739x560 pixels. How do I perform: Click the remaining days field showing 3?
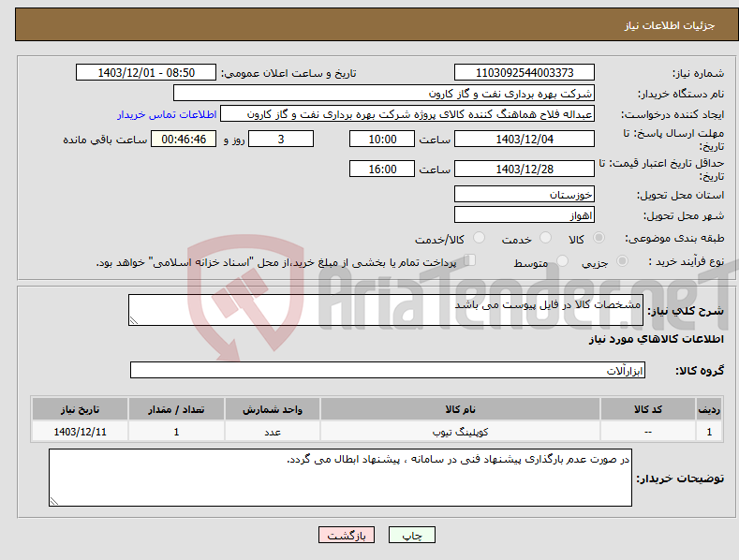(x=281, y=139)
